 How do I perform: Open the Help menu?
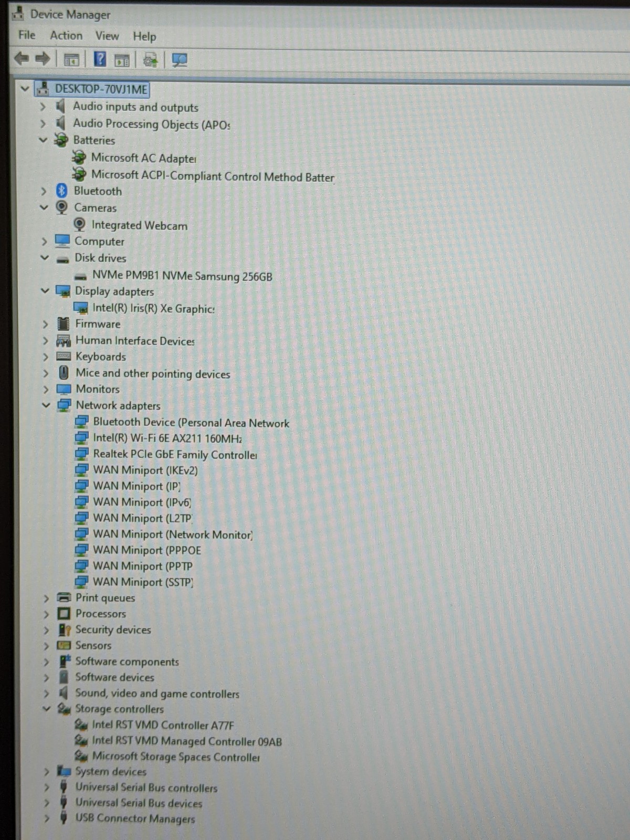[x=144, y=37]
